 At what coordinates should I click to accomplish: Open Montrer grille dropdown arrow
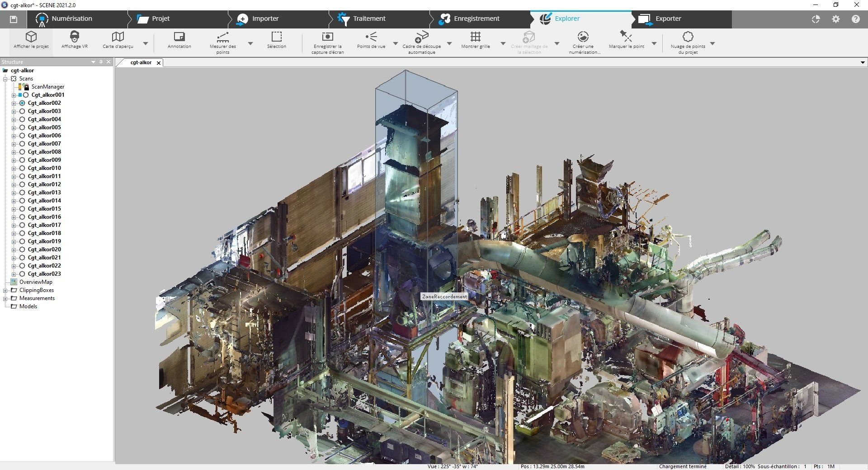click(x=503, y=44)
